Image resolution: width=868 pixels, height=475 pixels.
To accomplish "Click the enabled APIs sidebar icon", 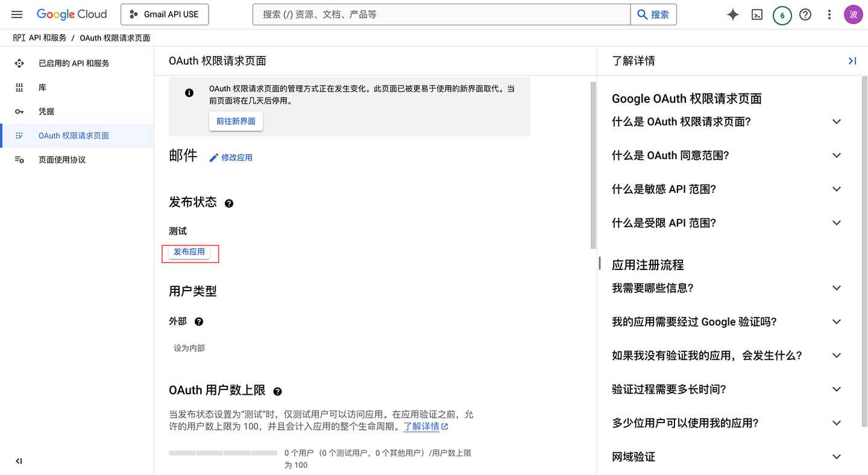I will (19, 63).
